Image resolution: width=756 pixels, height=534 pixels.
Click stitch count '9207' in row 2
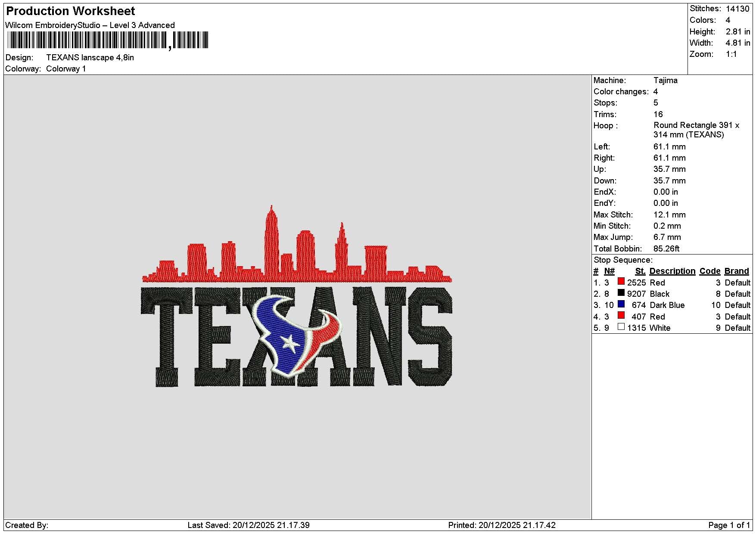[x=636, y=294]
